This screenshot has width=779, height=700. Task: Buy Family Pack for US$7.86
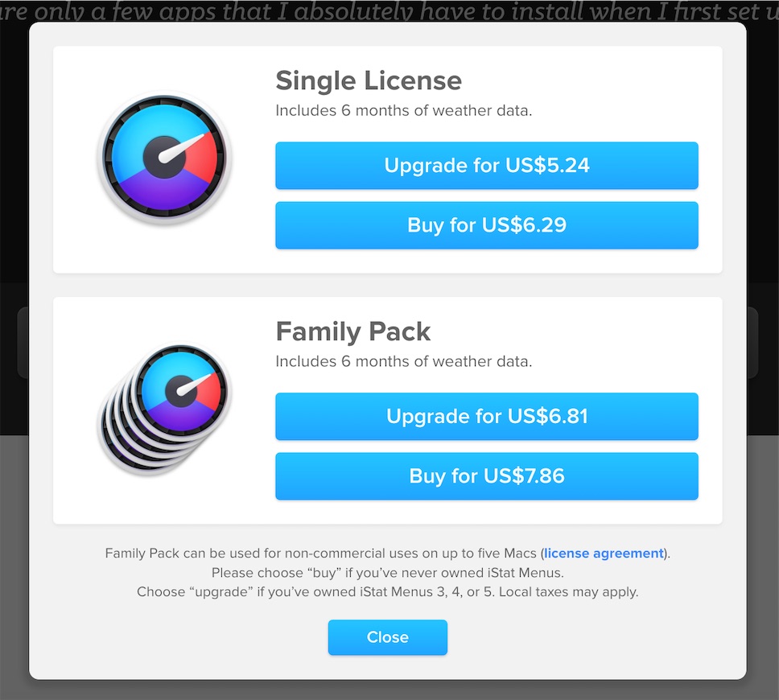point(487,476)
